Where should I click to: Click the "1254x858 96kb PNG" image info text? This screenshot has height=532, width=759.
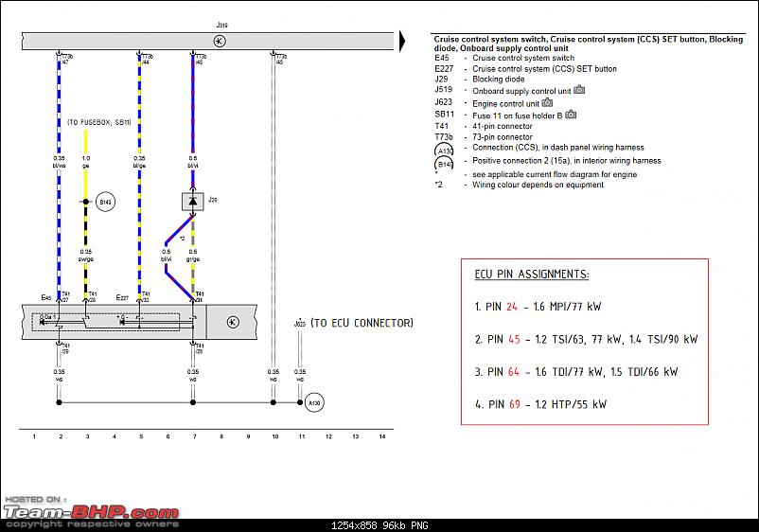pos(379,525)
